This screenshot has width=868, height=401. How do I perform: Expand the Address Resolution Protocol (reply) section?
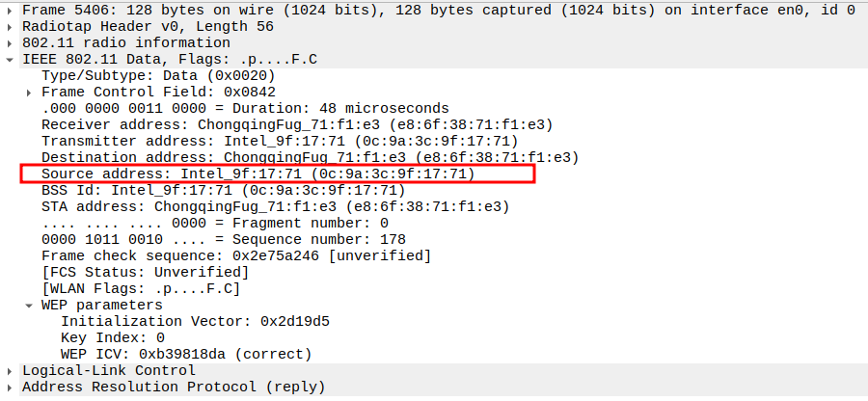pos(11,387)
